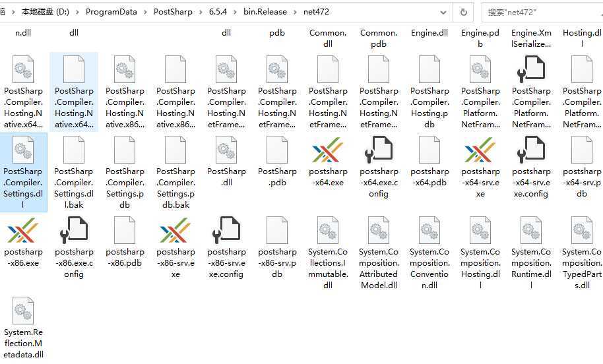Select PostSharp.pdb file
The width and height of the screenshot is (603, 364).
coord(277,162)
